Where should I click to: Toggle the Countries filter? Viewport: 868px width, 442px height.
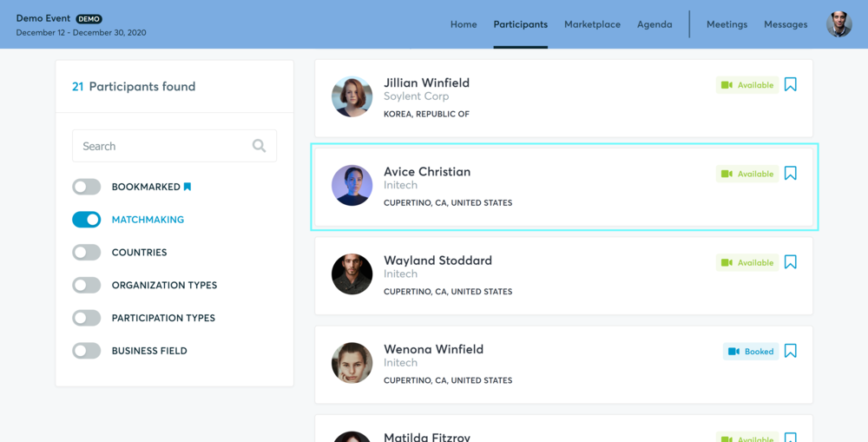(86, 252)
